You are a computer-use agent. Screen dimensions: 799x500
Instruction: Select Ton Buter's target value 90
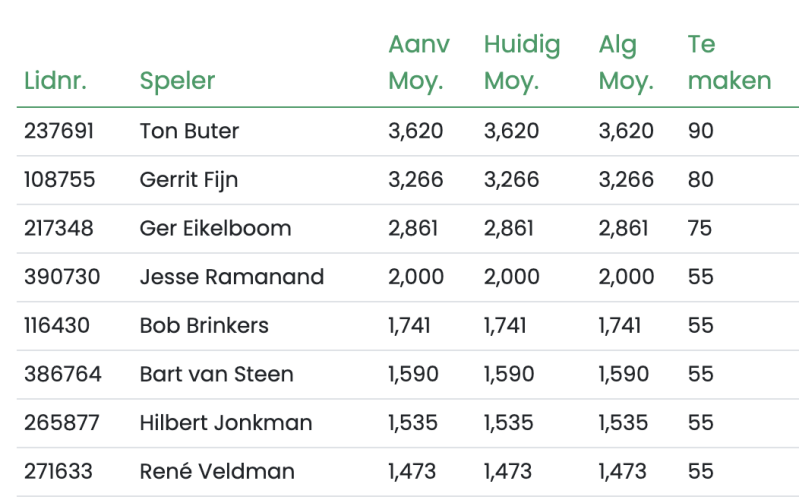[700, 131]
